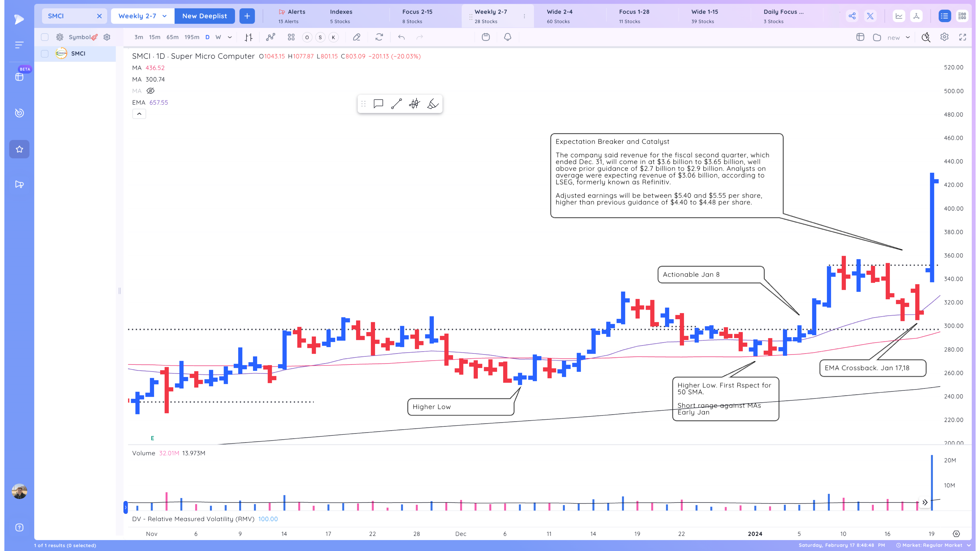Click the share icon
Image resolution: width=980 pixels, height=551 pixels.
tap(852, 16)
